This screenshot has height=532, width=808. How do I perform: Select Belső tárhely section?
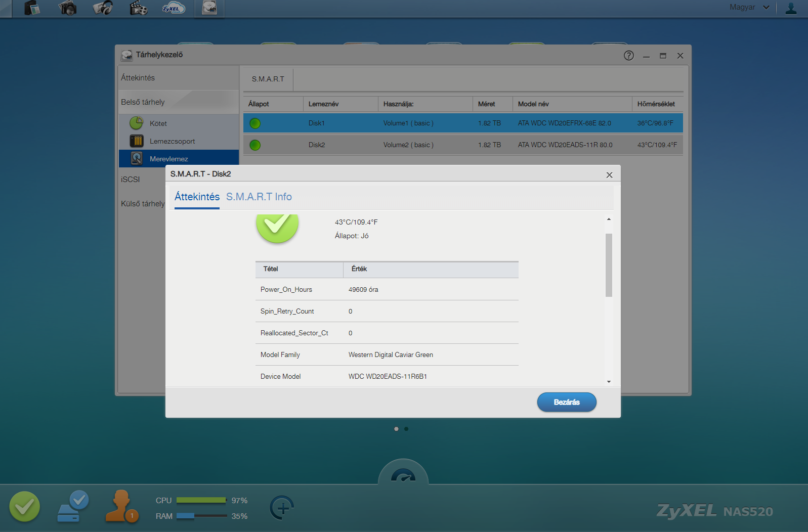pos(178,102)
